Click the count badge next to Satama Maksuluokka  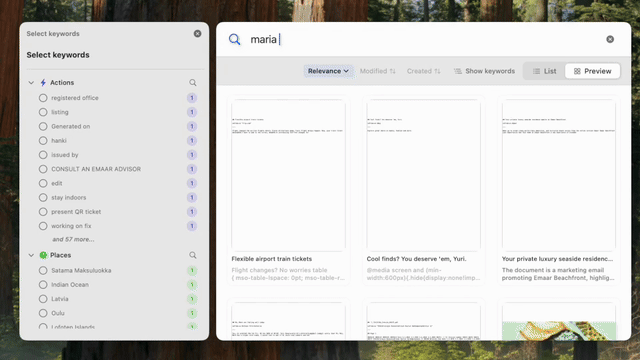192,271
